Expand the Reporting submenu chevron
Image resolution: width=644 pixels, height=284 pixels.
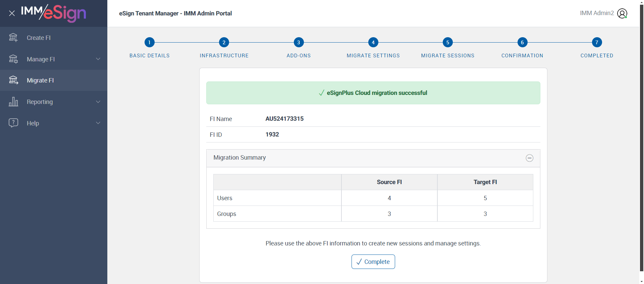98,102
